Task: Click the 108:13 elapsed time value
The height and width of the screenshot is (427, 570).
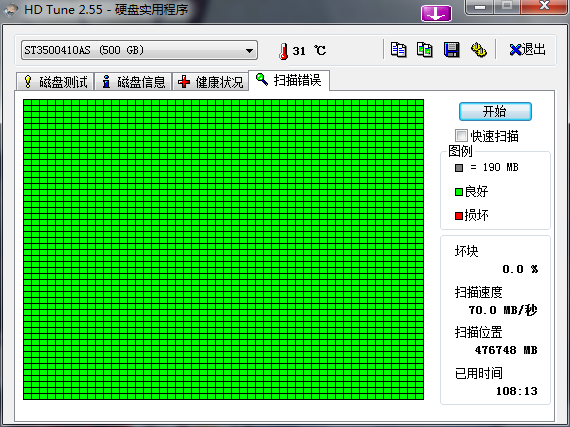Action: [517, 391]
